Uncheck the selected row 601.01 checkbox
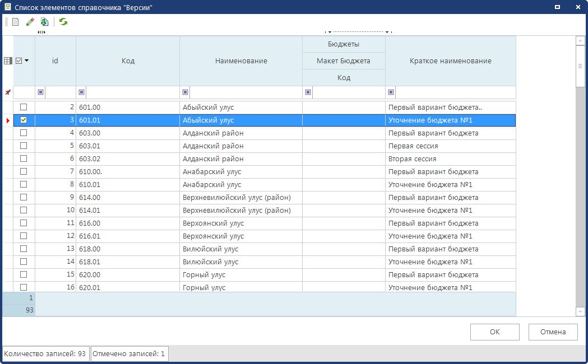This screenshot has width=588, height=364. coord(24,120)
